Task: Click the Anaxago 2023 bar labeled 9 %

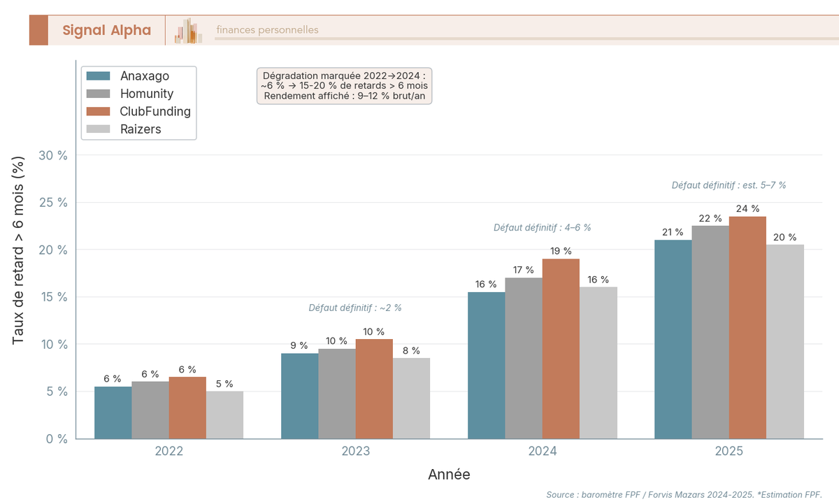Action: (x=299, y=396)
